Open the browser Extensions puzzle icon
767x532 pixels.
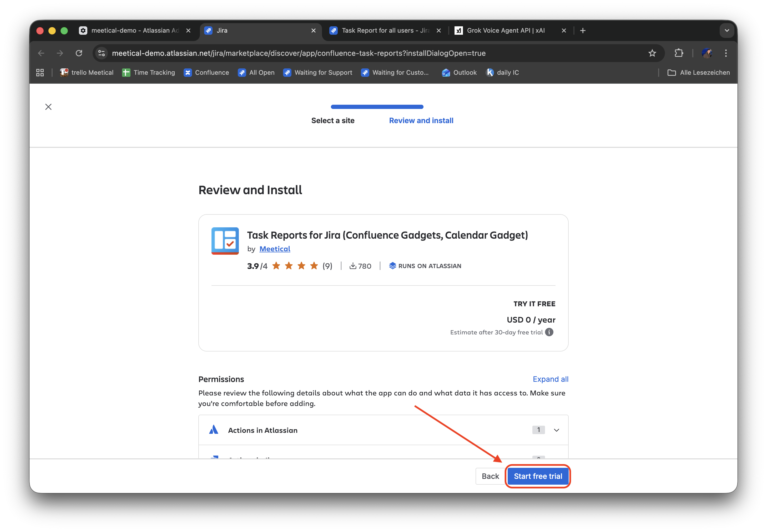coord(679,53)
